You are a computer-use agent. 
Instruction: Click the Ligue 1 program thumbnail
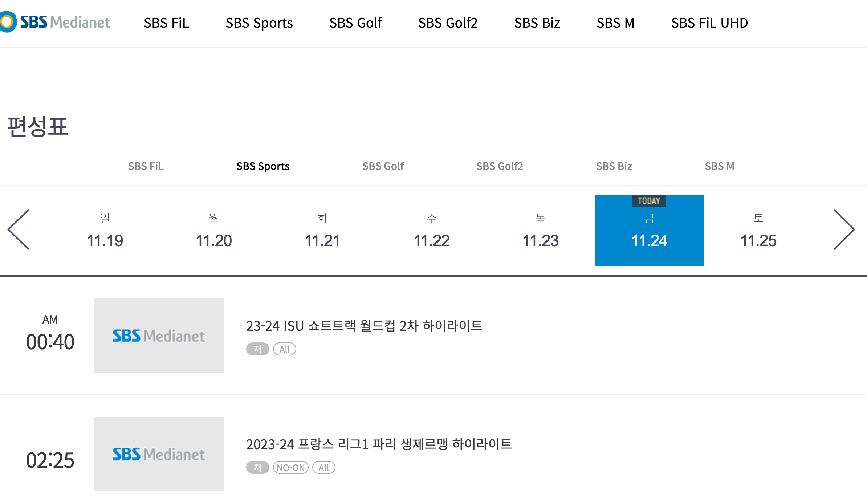click(x=159, y=454)
